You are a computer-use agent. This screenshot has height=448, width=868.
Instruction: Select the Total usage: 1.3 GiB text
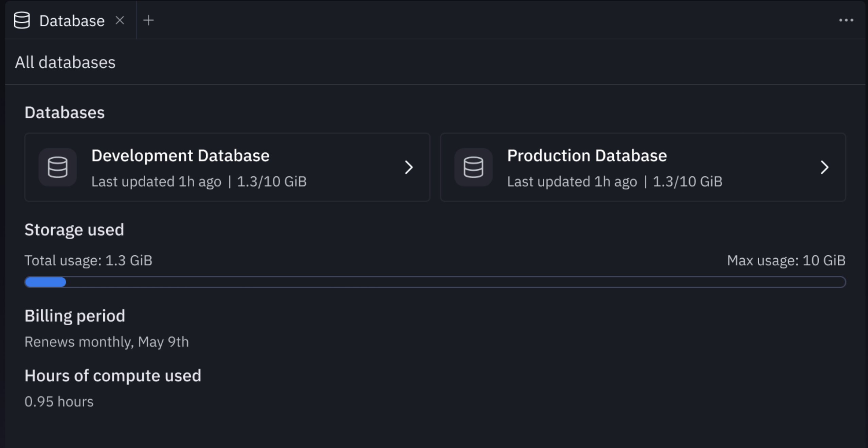[x=88, y=261]
